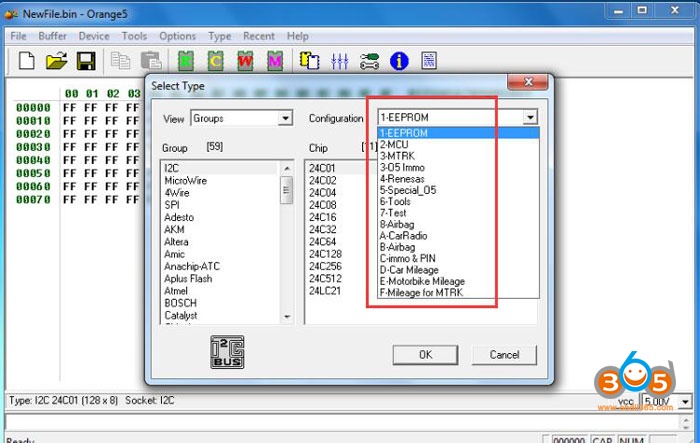Select the SPI group
The width and height of the screenshot is (700, 443).
(x=220, y=205)
